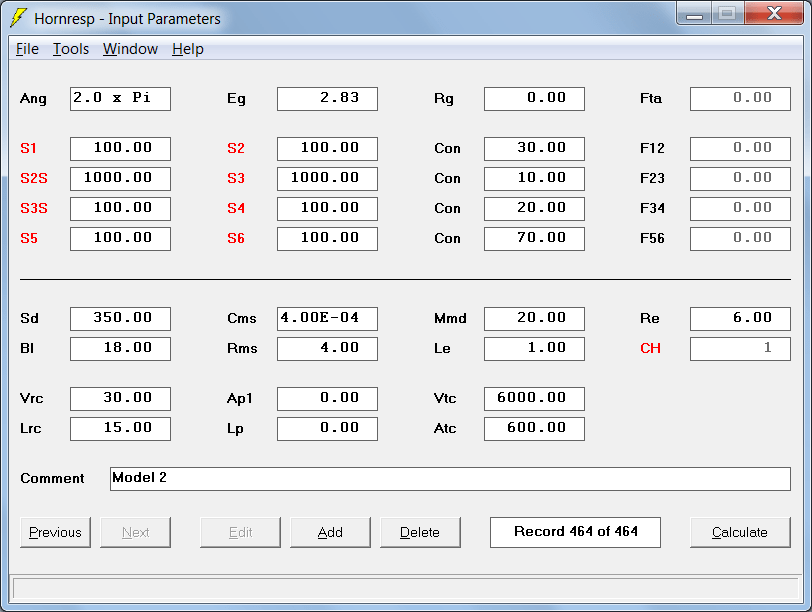Select the F34 field
This screenshot has height=612, width=812.
pos(741,209)
